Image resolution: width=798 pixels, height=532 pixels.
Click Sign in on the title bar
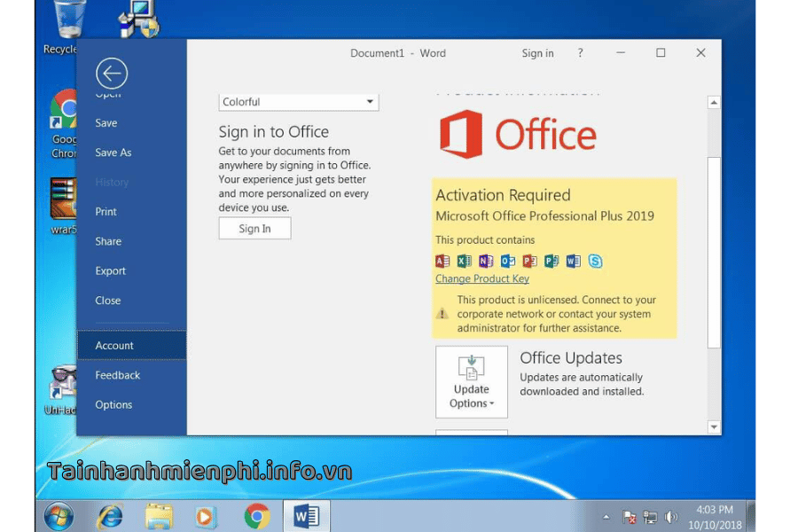click(537, 53)
